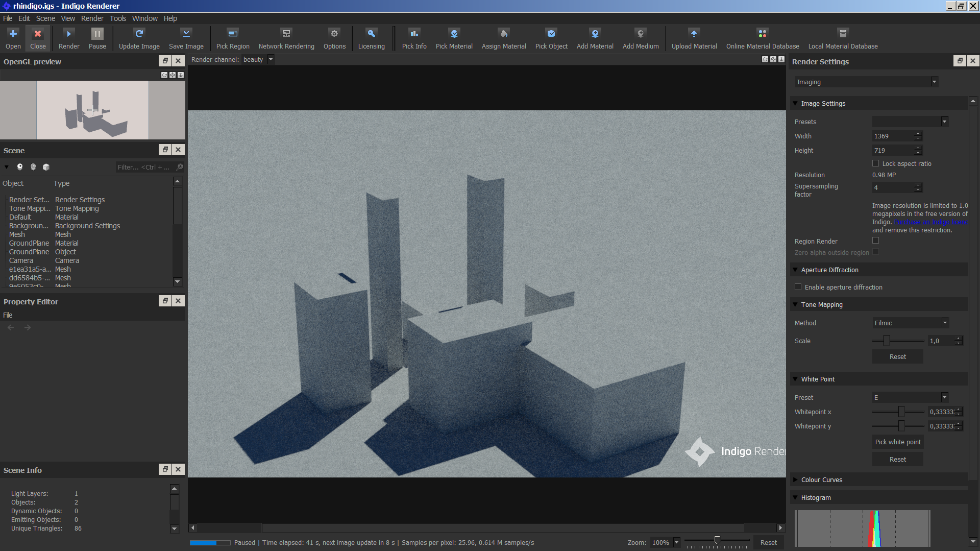980x551 pixels.
Task: Click the Purchase an Indigo licence link
Action: point(930,222)
